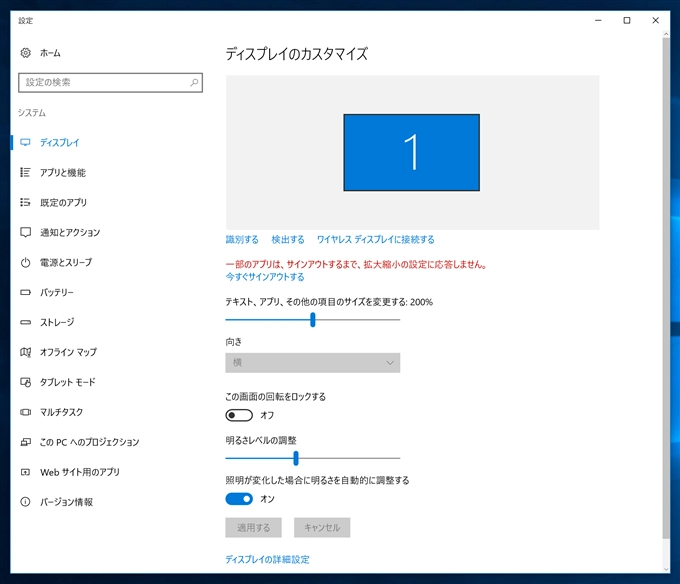This screenshot has height=584, width=680.
Task: Open the 向き orientation dropdown
Action: 312,362
